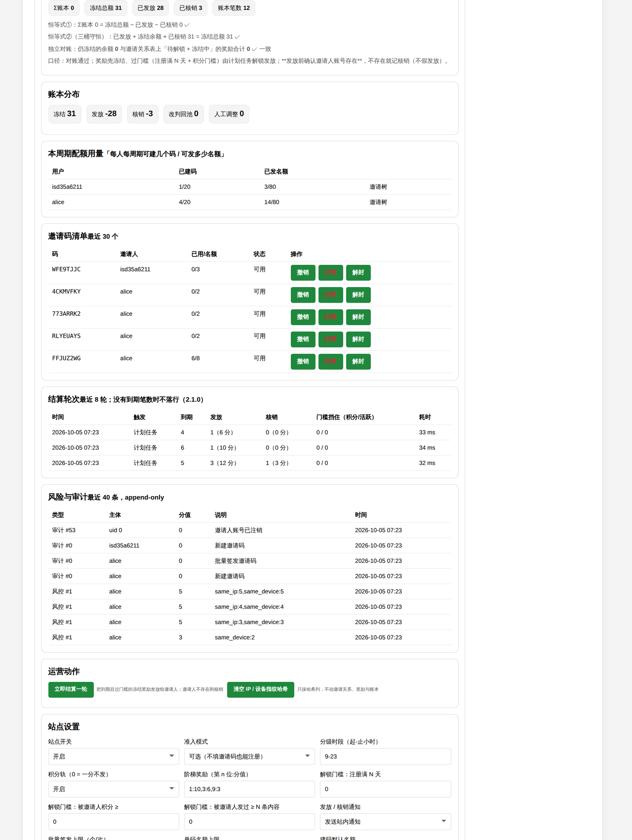The height and width of the screenshot is (840, 632).
Task: Click 解封 for code 773ARRK2
Action: (358, 317)
